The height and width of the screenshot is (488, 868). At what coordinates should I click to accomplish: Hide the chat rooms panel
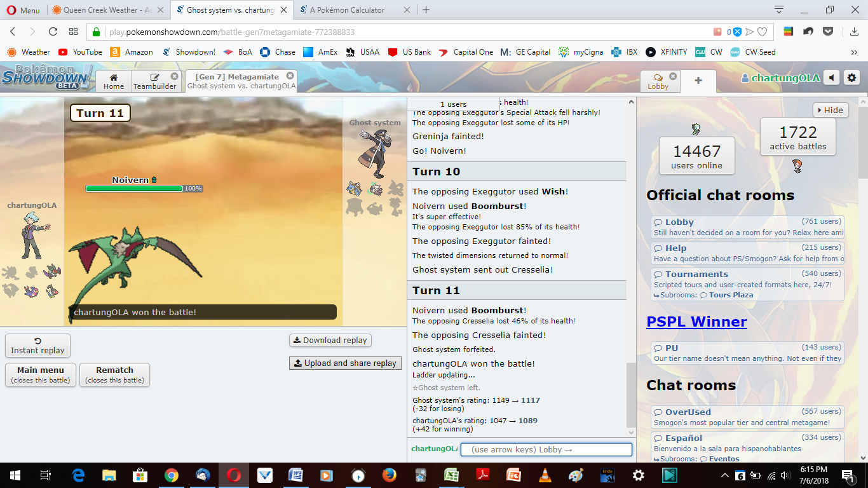click(x=831, y=110)
